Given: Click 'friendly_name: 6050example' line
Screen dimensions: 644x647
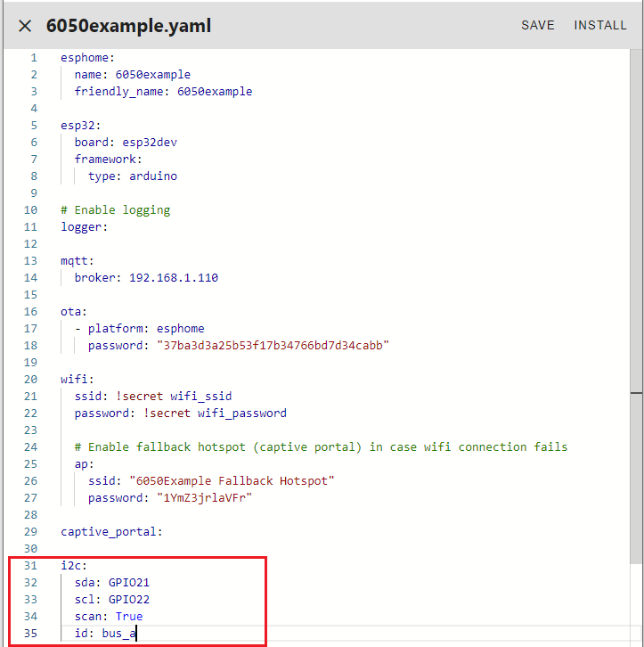Looking at the screenshot, I should (163, 91).
